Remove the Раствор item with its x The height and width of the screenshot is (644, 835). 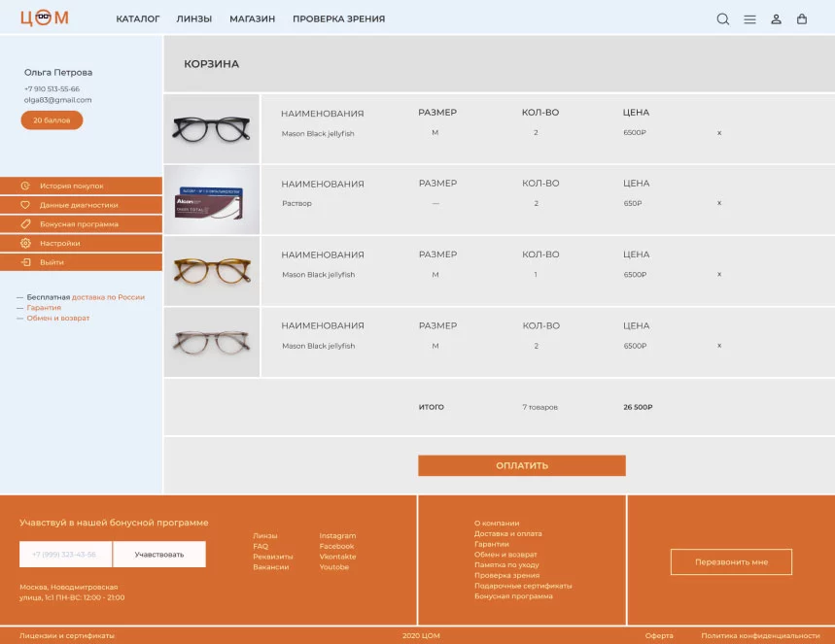click(x=719, y=203)
